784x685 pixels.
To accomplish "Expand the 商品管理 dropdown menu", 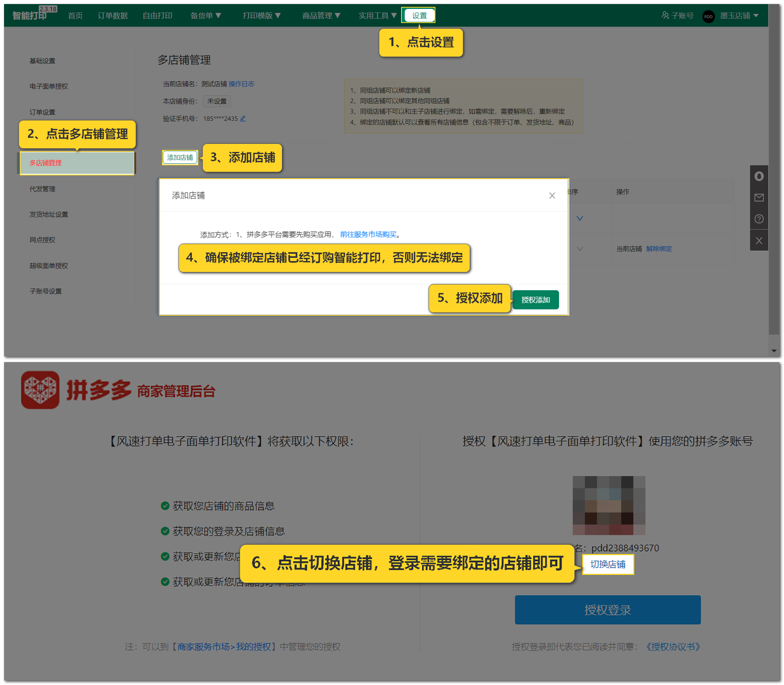I will [x=321, y=16].
